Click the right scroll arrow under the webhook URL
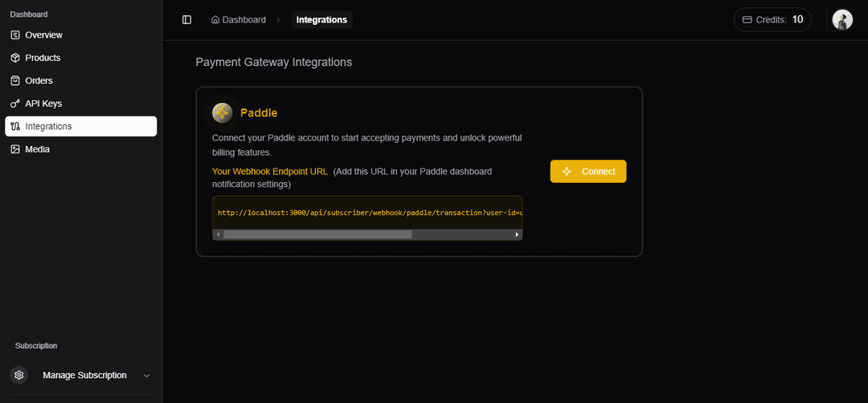The width and height of the screenshot is (868, 403). tap(518, 234)
